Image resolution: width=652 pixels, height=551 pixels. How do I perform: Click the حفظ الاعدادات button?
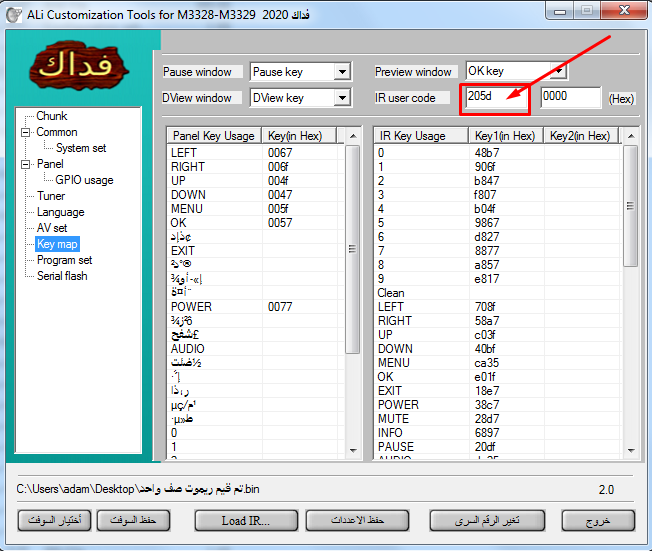[357, 521]
